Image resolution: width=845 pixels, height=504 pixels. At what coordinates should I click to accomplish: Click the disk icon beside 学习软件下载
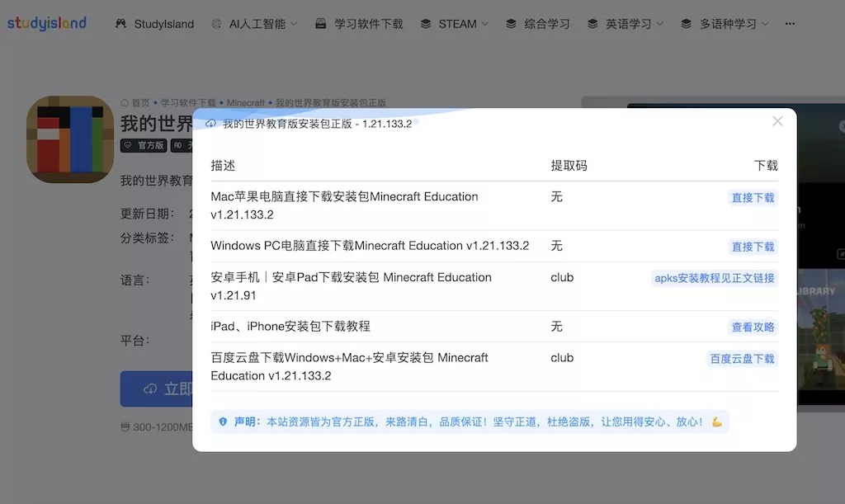[x=321, y=24]
